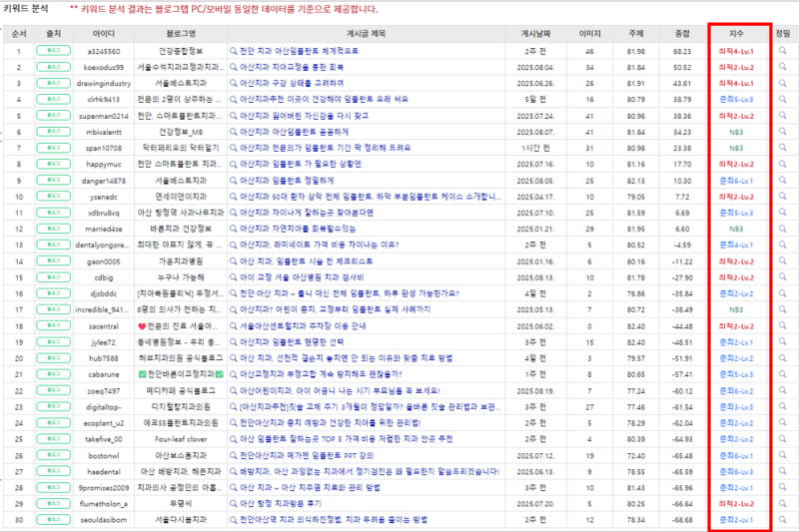Click the green blog badge in 9promises2009 row
This screenshot has width=799, height=532.
pos(54,488)
